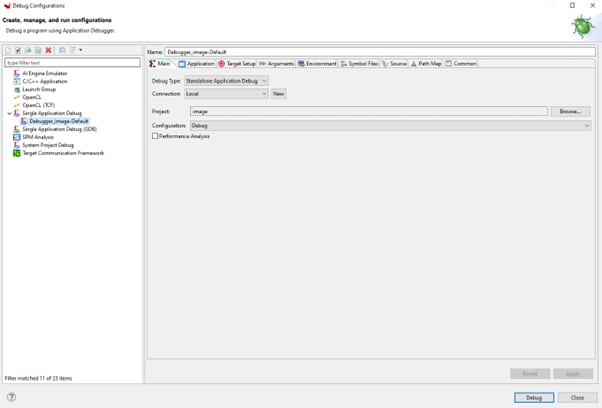Screen dimensions: 602x408
Task: Switch to the Symbol Files tab
Action: pyautogui.click(x=359, y=63)
